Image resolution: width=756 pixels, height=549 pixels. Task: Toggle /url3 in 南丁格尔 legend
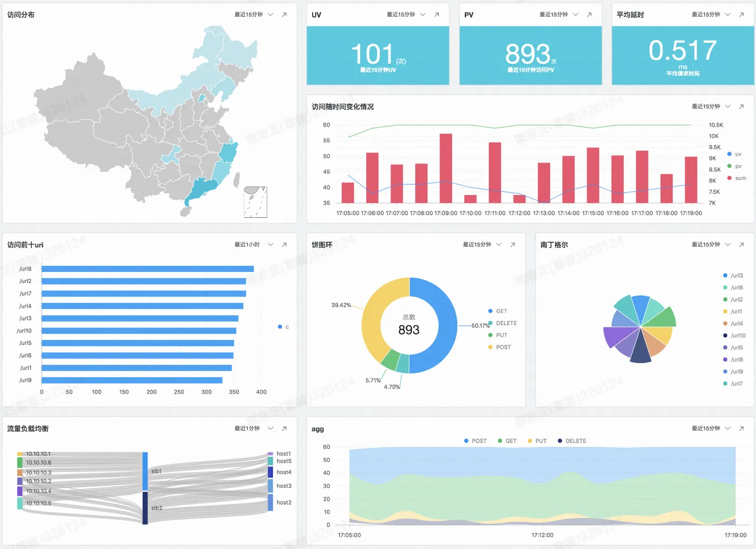pos(733,276)
